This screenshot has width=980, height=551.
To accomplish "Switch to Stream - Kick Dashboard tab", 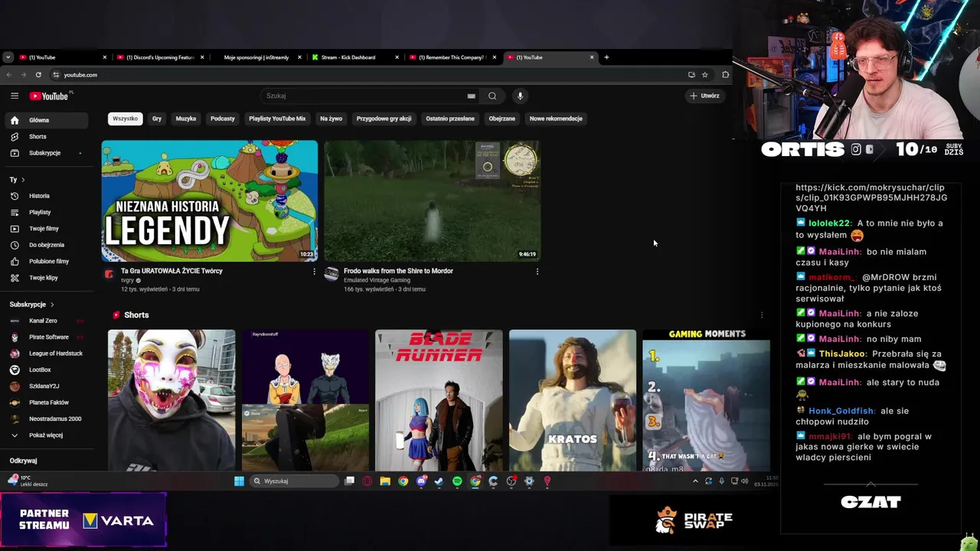I will [x=354, y=57].
